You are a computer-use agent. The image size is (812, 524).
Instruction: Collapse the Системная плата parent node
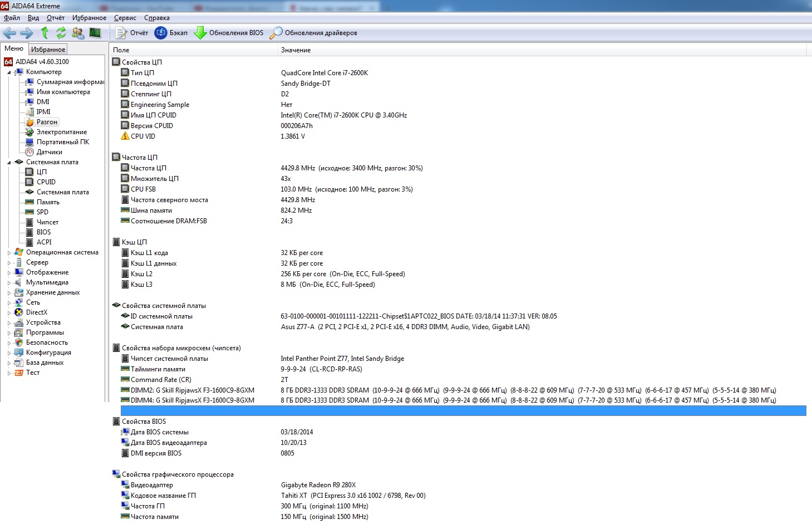pyautogui.click(x=9, y=163)
